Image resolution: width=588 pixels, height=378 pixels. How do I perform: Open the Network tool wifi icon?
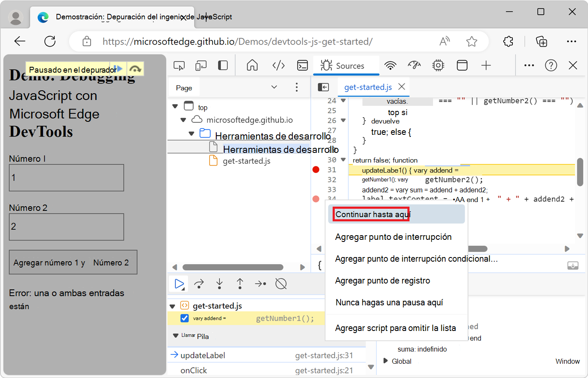390,66
